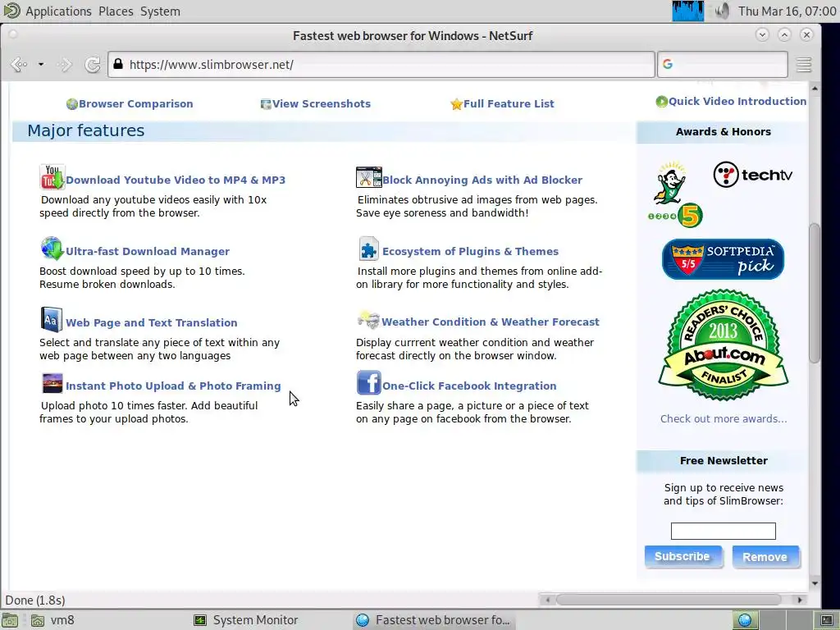
Task: Click the weather forecast icon
Action: pyautogui.click(x=368, y=320)
